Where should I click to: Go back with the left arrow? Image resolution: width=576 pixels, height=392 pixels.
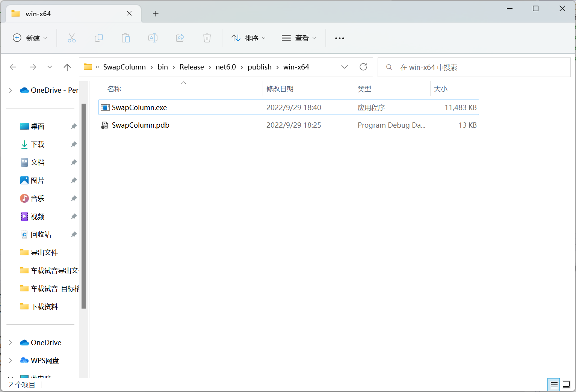(x=13, y=67)
